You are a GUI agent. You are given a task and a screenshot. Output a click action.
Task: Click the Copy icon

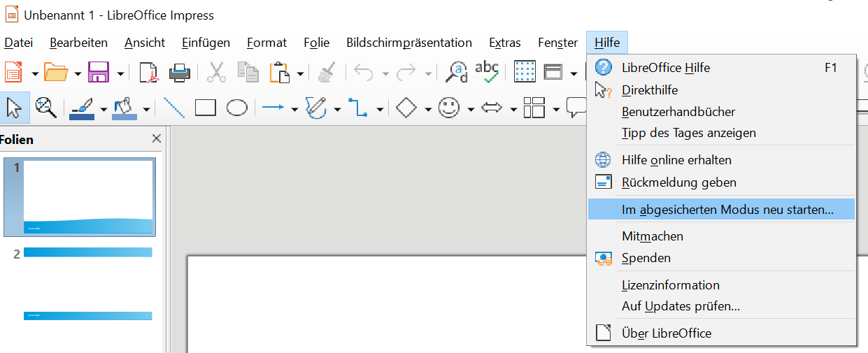(248, 72)
